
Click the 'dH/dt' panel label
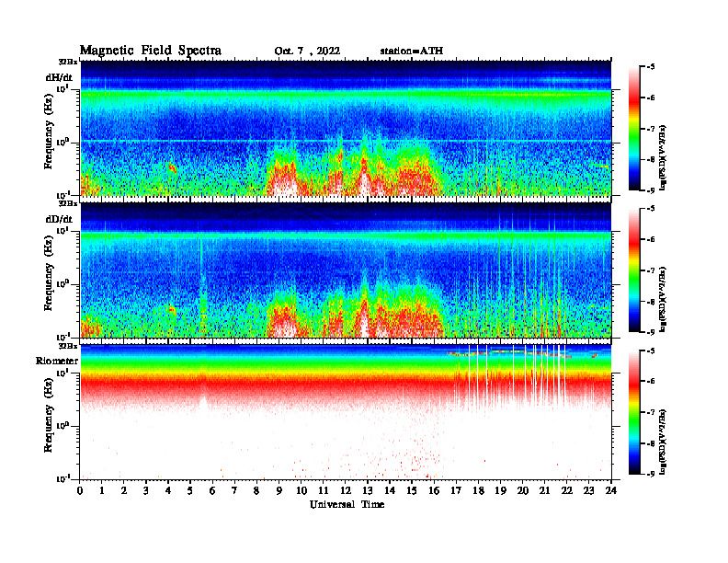click(59, 77)
